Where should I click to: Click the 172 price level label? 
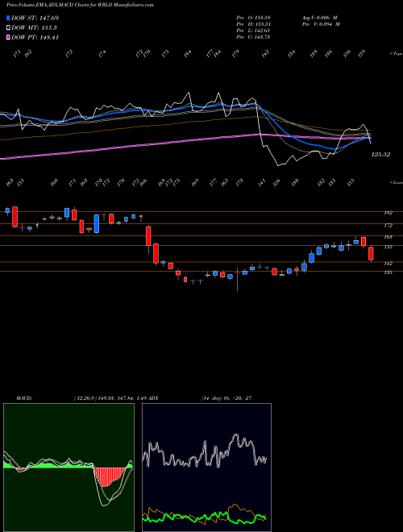coord(388,225)
